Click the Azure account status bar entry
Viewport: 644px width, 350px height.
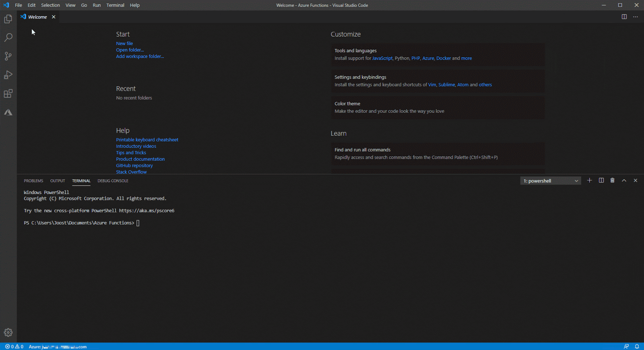(x=58, y=346)
